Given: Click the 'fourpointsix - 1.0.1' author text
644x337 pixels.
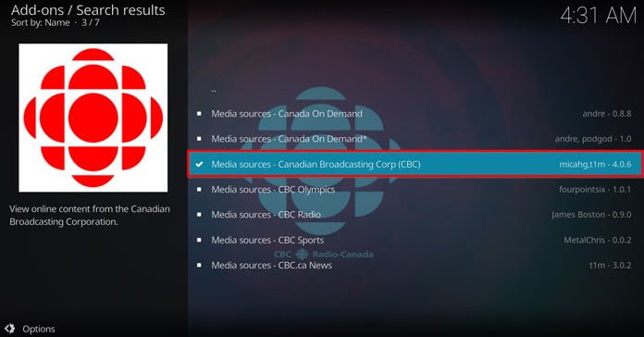Looking at the screenshot, I should click(595, 190).
